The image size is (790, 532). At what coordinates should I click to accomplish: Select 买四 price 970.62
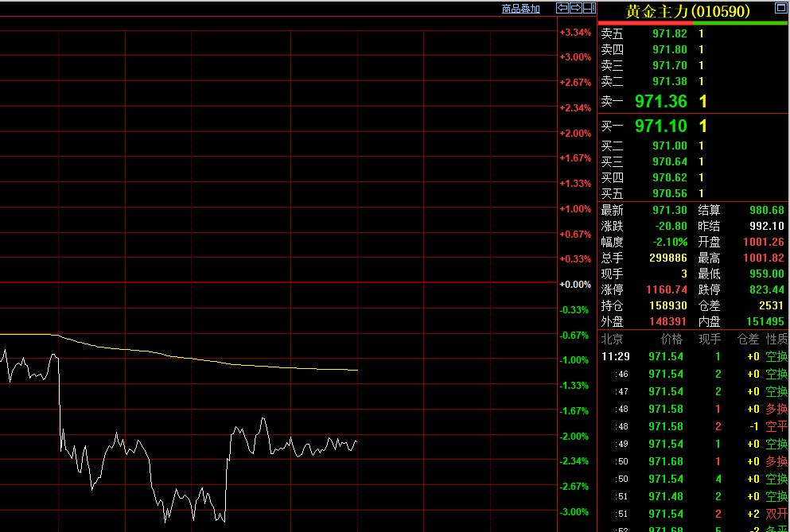[670, 177]
